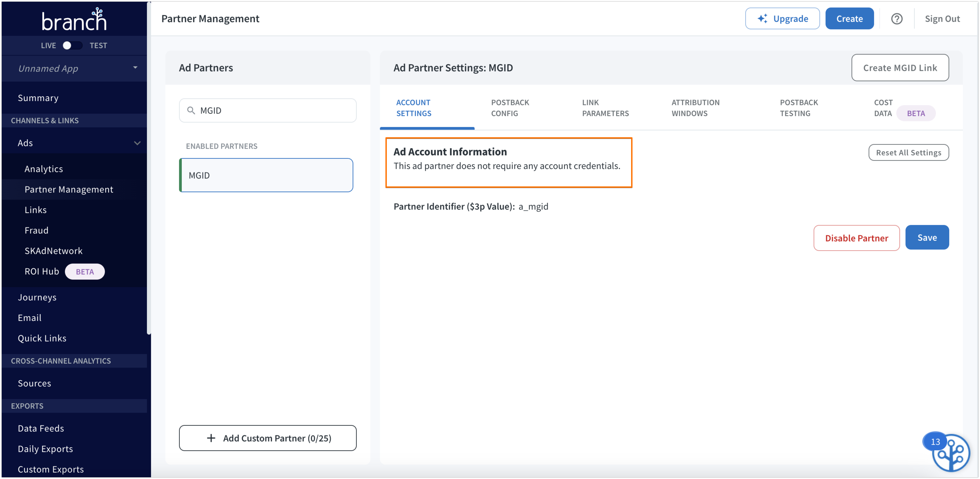Switch to the Attribution Windows tab

pos(695,108)
